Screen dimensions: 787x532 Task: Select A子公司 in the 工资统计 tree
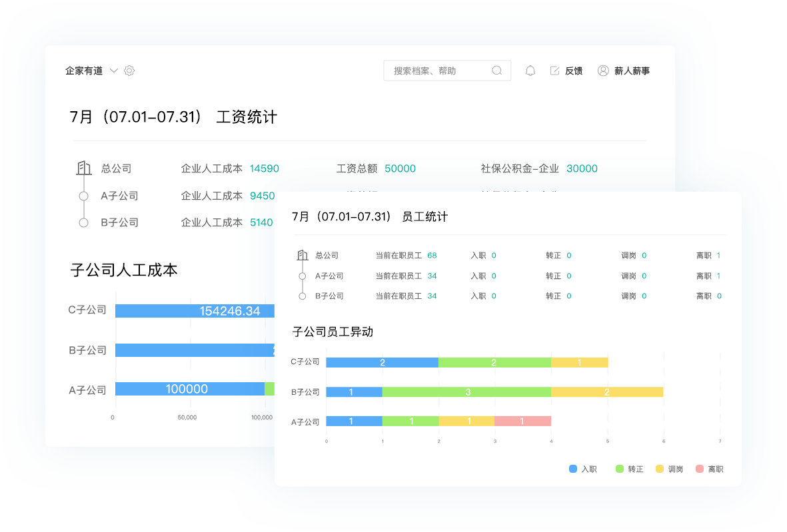coord(119,196)
